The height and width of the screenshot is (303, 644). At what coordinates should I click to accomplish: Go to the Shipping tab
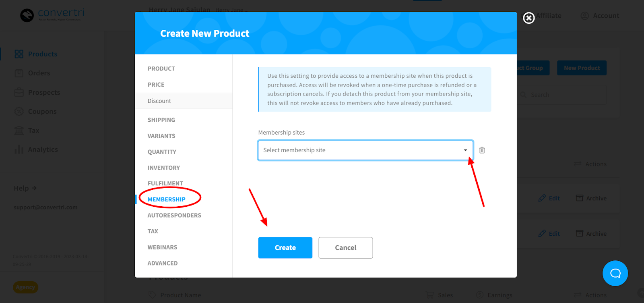click(x=161, y=120)
